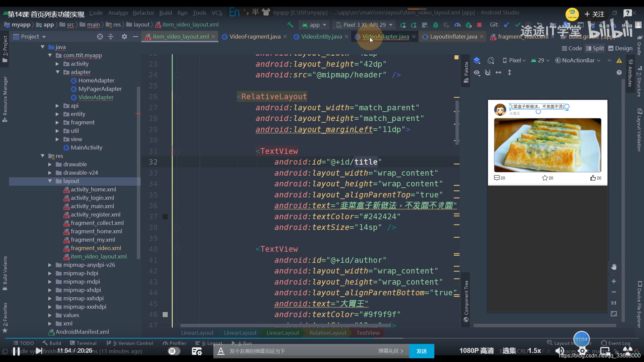Select the pan hand tool in preview
Viewport: 644px width, 362px height.
pos(614,267)
